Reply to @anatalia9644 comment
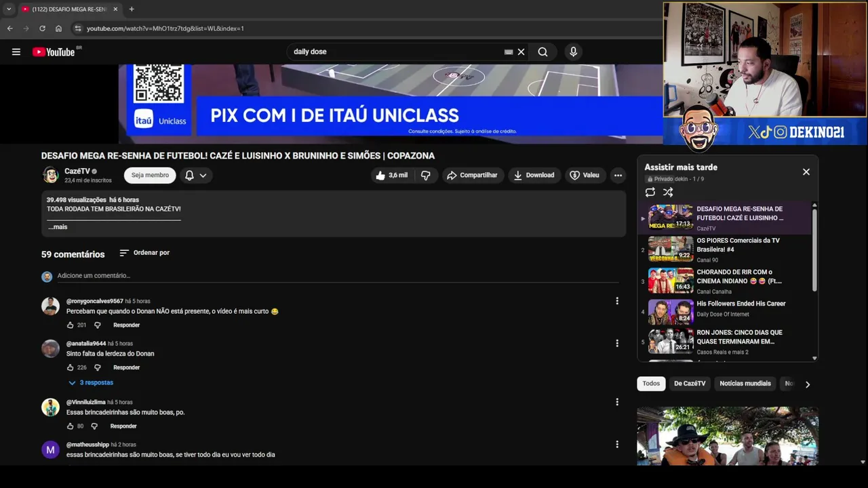 (x=126, y=367)
